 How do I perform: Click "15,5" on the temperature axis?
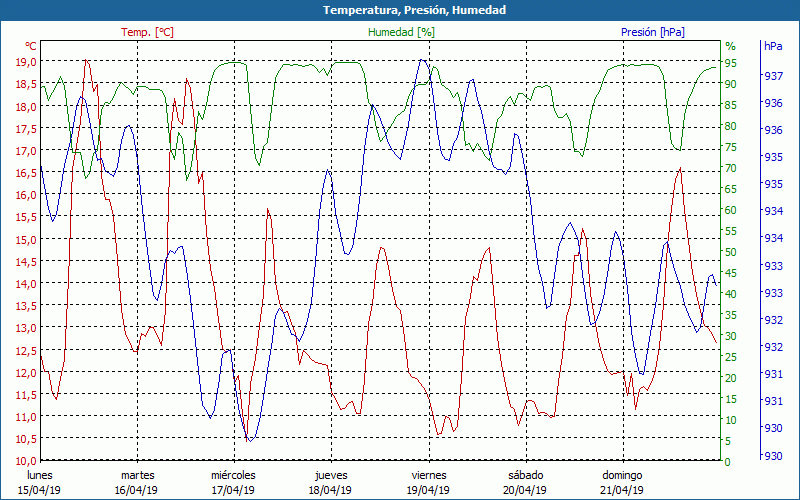26,217
